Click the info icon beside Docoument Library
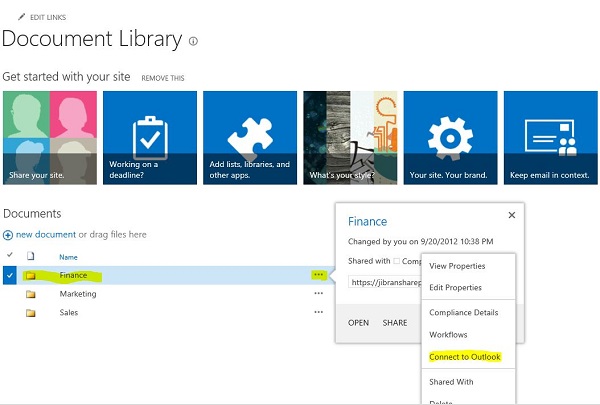The image size is (600, 405). (193, 42)
